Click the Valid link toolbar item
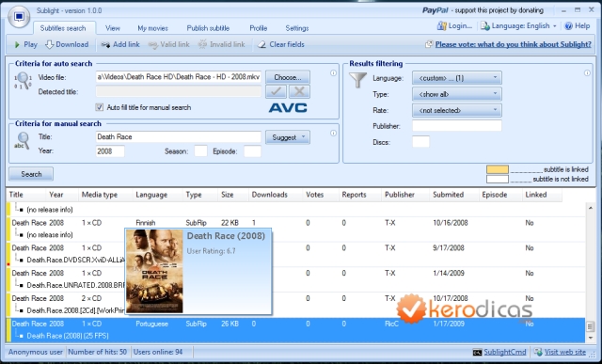 169,44
